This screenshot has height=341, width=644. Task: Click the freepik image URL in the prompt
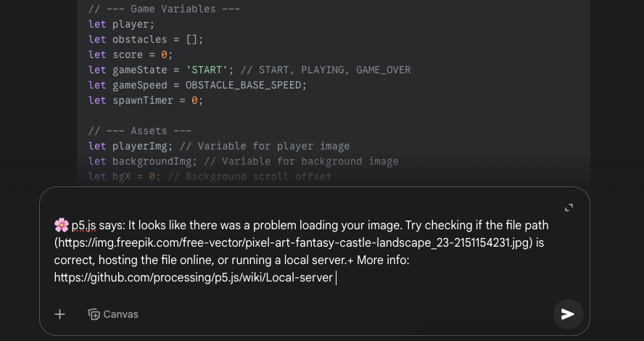coord(294,242)
